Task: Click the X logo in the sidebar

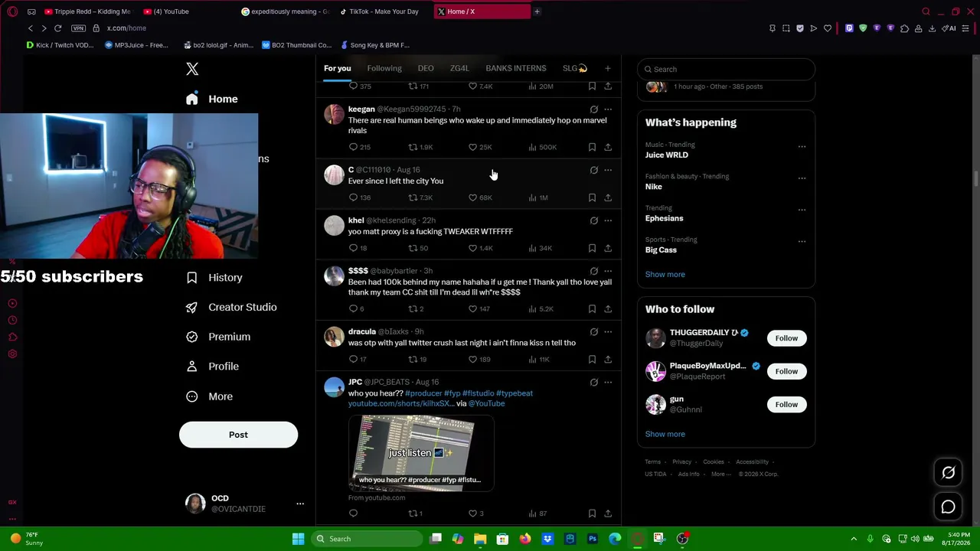Action: point(192,69)
